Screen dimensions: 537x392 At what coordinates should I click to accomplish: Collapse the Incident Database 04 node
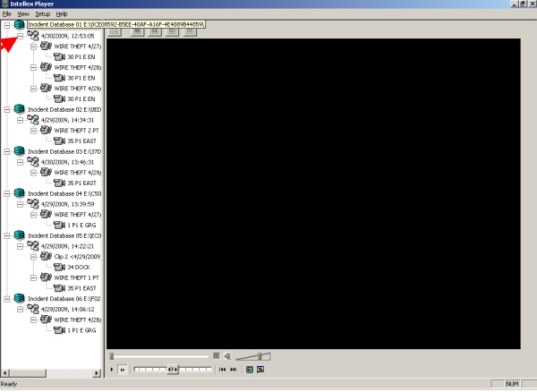tap(7, 194)
